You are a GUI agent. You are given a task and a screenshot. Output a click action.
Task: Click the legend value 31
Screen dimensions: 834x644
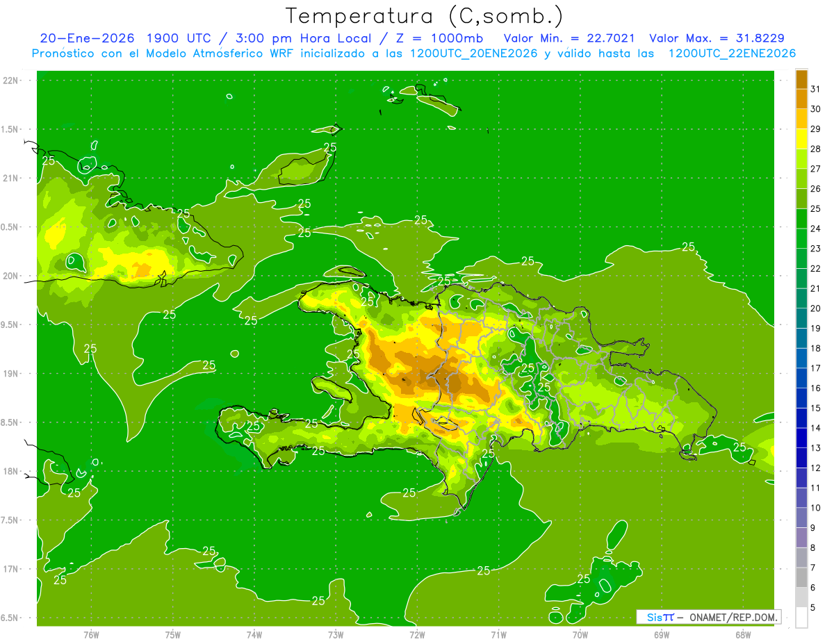pos(816,89)
